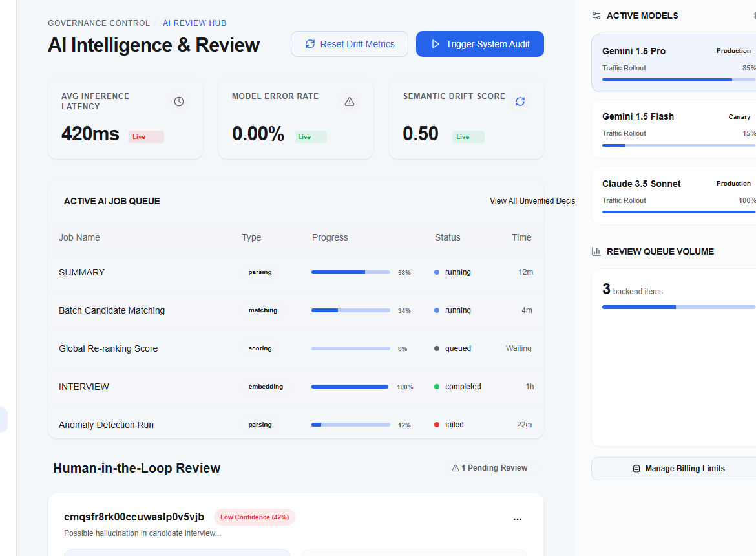Click the Progress column header
The height and width of the screenshot is (556, 756).
(x=330, y=237)
